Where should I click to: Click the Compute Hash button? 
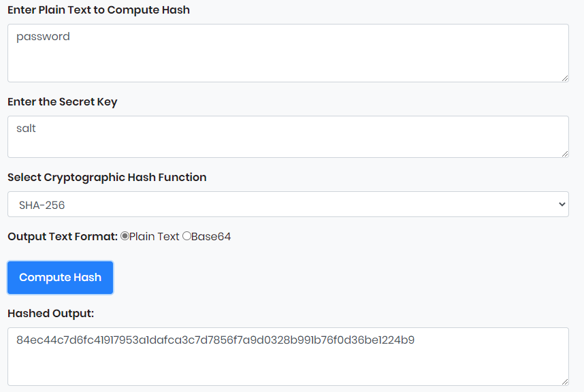coord(60,278)
